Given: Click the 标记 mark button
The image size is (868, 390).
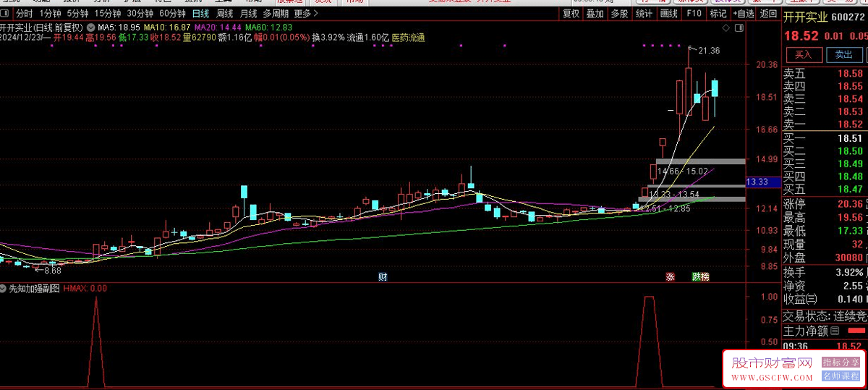Looking at the screenshot, I should click(x=718, y=14).
